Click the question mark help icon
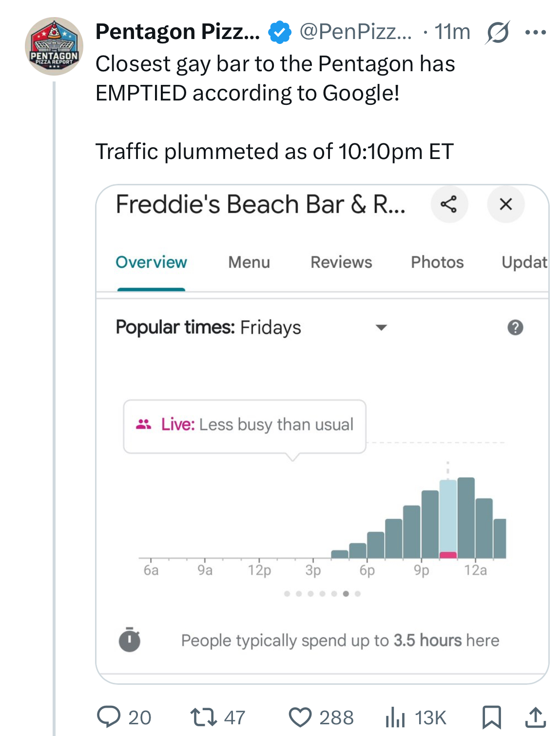560x736 pixels. click(x=515, y=327)
